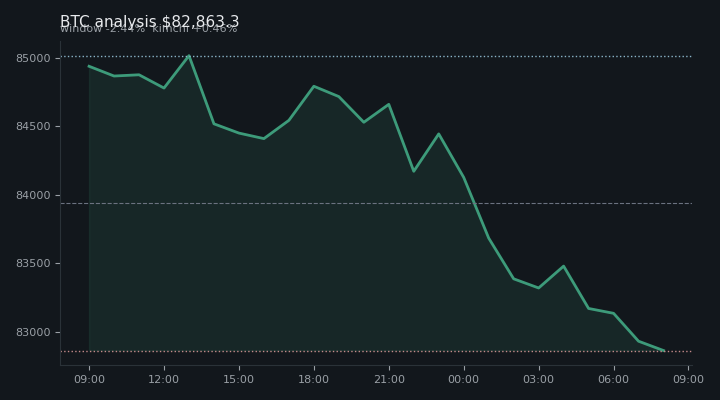The height and width of the screenshot is (400, 720).
Task: Click the 09:00 label right after 06:00
Action: [x=688, y=379]
